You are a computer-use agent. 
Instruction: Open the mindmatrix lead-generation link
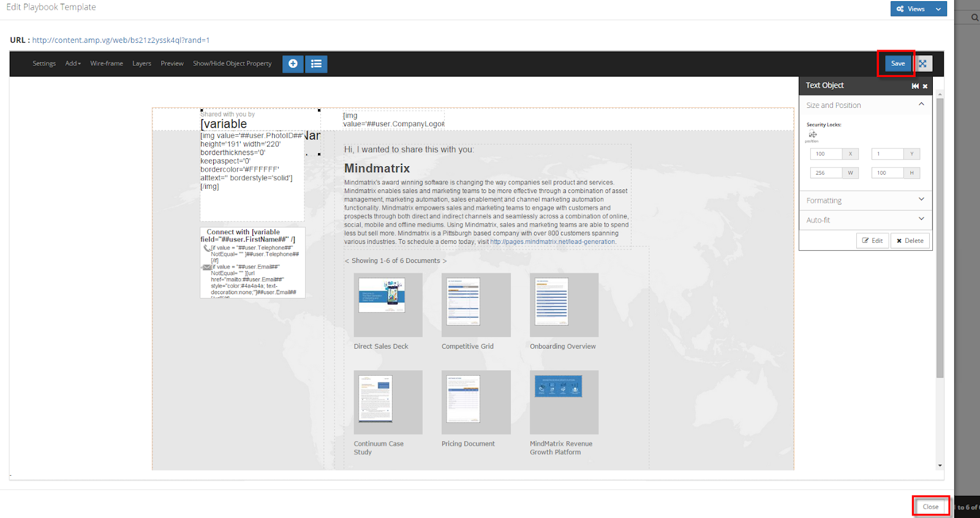pyautogui.click(x=552, y=242)
